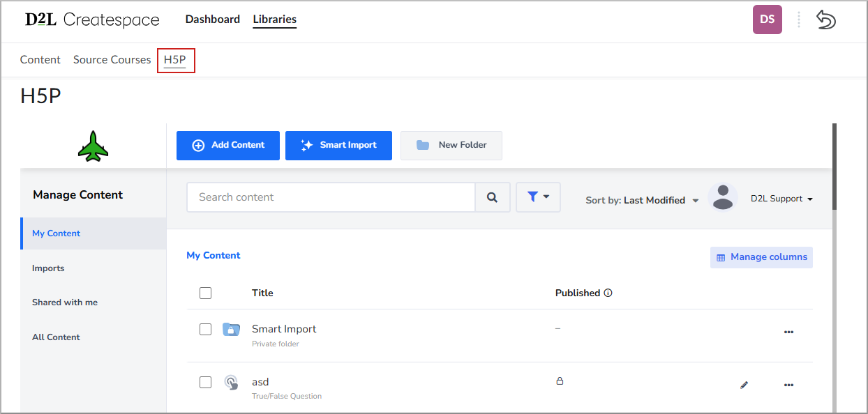
Task: Click the pencil edit icon for asd
Action: tap(744, 385)
